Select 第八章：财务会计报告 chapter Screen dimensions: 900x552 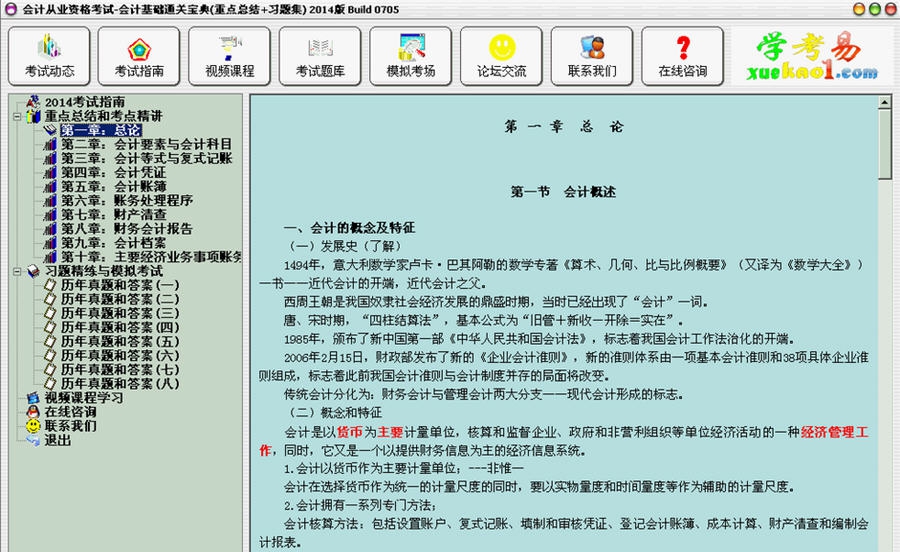[127, 228]
